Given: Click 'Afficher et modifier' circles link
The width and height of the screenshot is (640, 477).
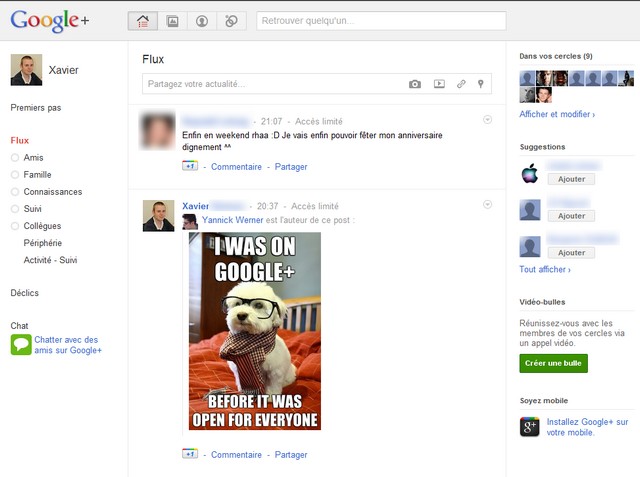Looking at the screenshot, I should coord(557,114).
